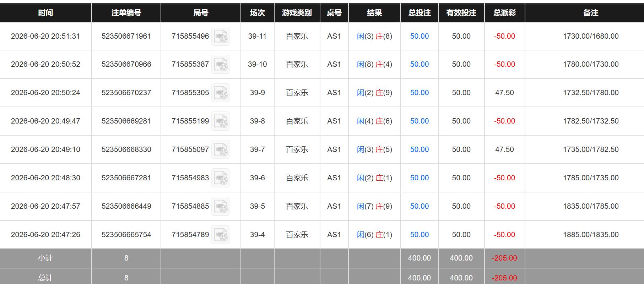Click the 总计 total label
This screenshot has width=644, height=284.
pos(45,278)
